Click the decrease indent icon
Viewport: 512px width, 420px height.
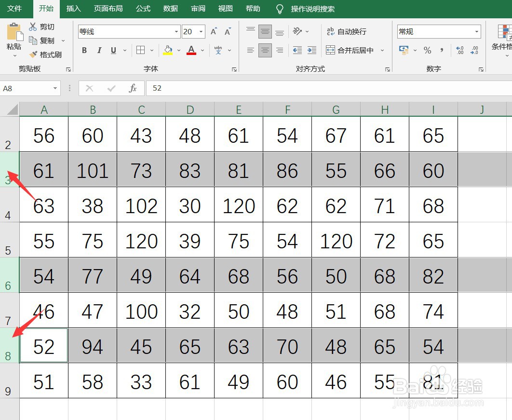297,50
